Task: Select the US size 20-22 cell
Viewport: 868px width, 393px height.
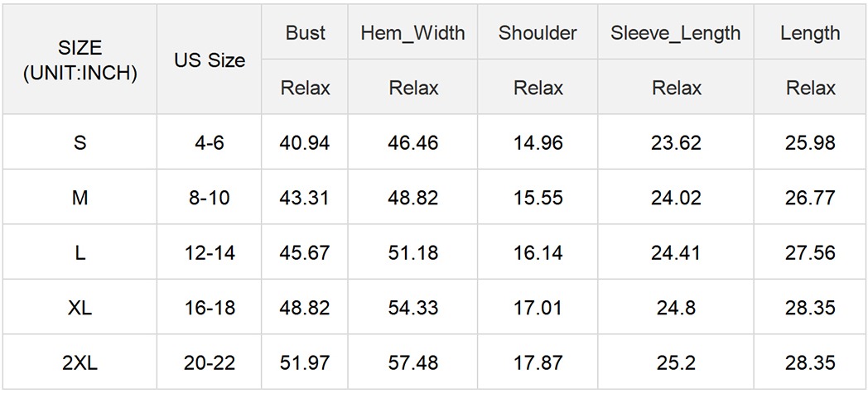Action: point(210,362)
